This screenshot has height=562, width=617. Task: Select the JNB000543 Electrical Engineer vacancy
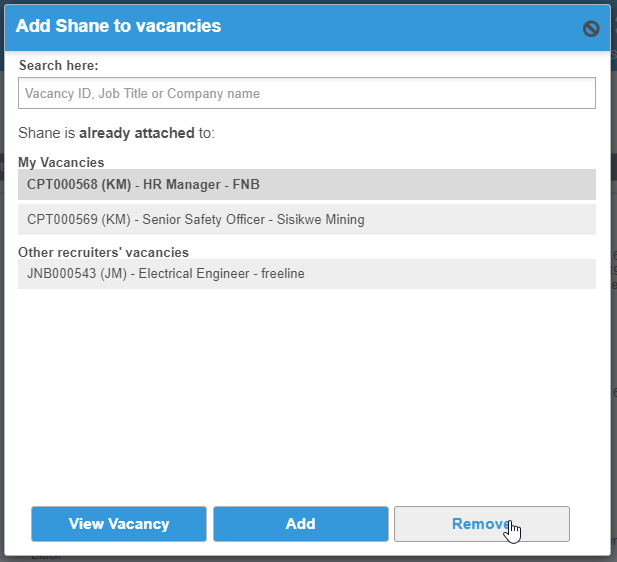[306, 273]
